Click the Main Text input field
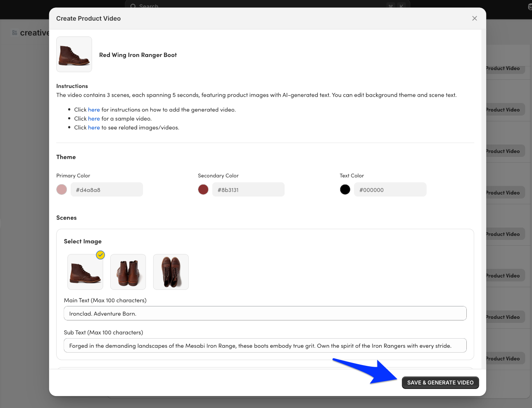The width and height of the screenshot is (532, 408). pyautogui.click(x=265, y=313)
